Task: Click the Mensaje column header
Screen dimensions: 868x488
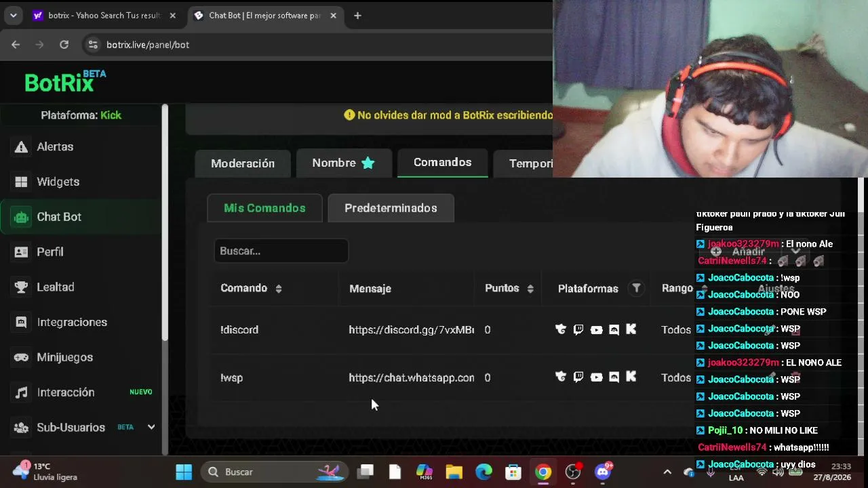Action: click(370, 289)
